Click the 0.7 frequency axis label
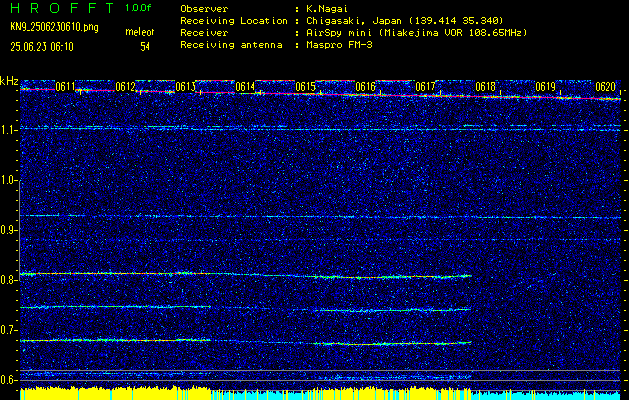 pos(9,330)
